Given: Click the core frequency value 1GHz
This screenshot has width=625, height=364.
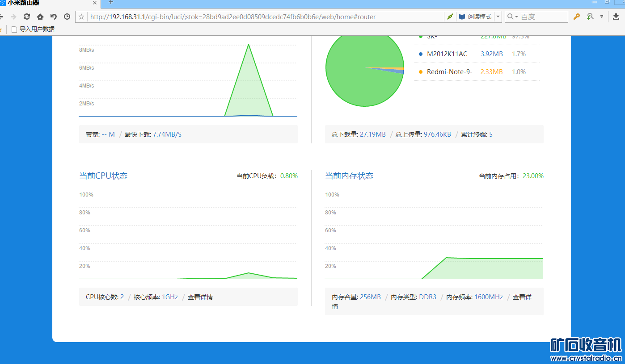Looking at the screenshot, I should click(170, 297).
